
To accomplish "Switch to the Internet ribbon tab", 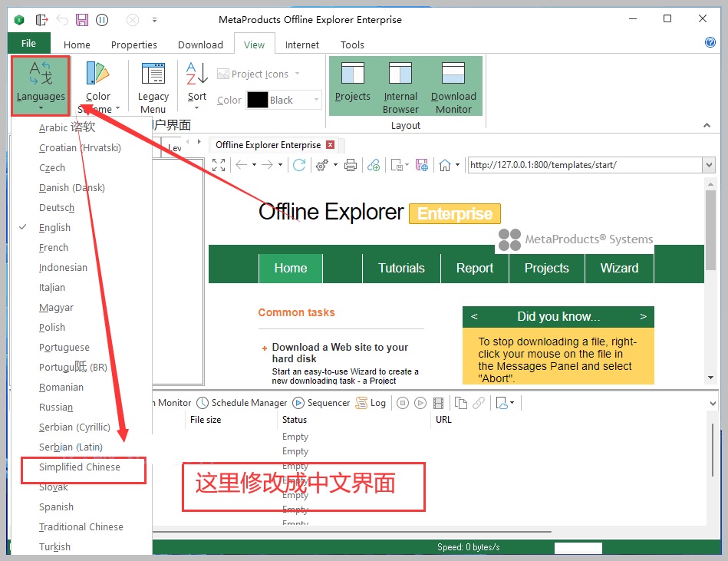I will pyautogui.click(x=301, y=45).
